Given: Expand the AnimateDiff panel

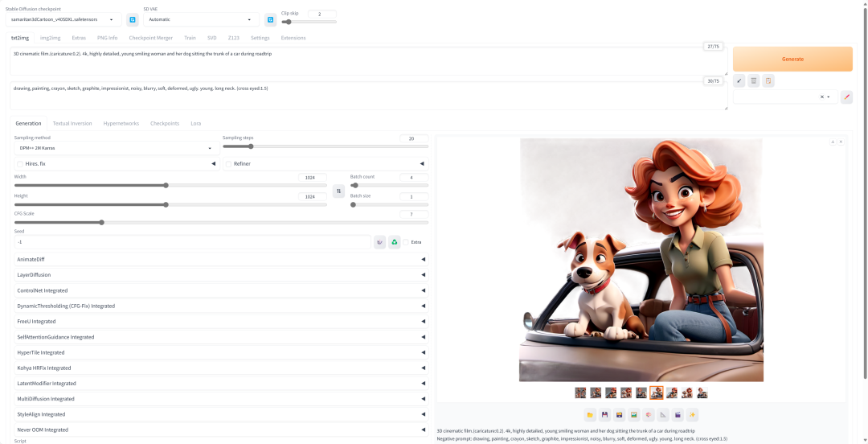Looking at the screenshot, I should click(x=222, y=260).
